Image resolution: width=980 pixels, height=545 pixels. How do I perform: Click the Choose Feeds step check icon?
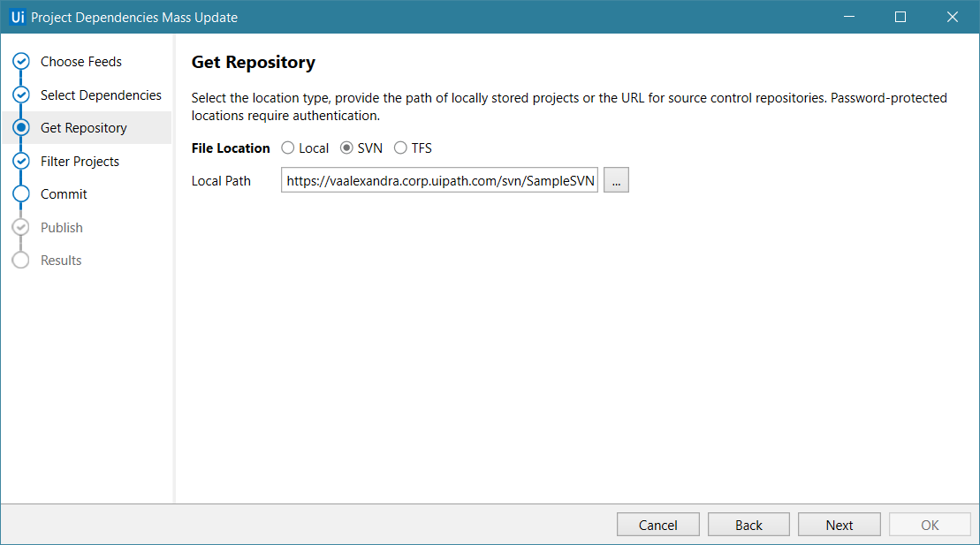click(x=21, y=61)
